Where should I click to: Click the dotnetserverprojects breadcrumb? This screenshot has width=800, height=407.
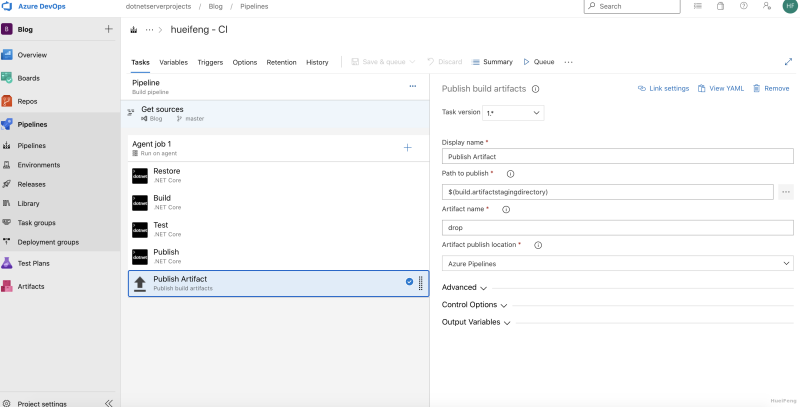(x=159, y=7)
